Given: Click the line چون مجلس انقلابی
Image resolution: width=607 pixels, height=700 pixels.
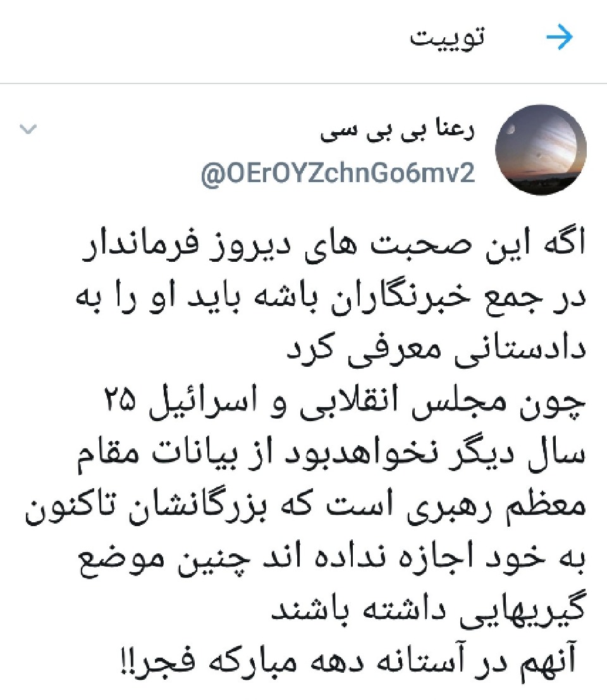Looking at the screenshot, I should pyautogui.click(x=345, y=402).
